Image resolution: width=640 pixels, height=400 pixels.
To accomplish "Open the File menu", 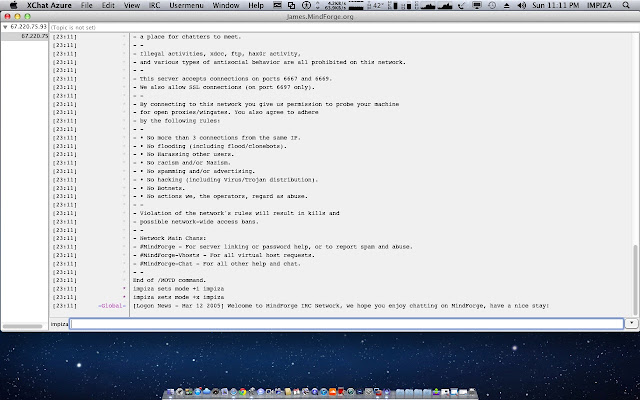I will pyautogui.click(x=87, y=5).
